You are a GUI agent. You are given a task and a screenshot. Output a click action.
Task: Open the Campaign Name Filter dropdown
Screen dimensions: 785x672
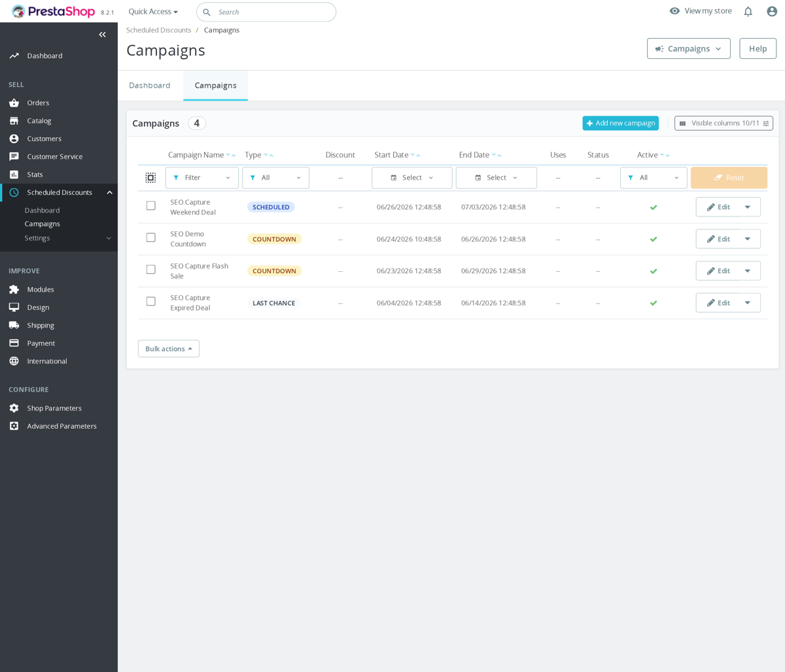[201, 178]
